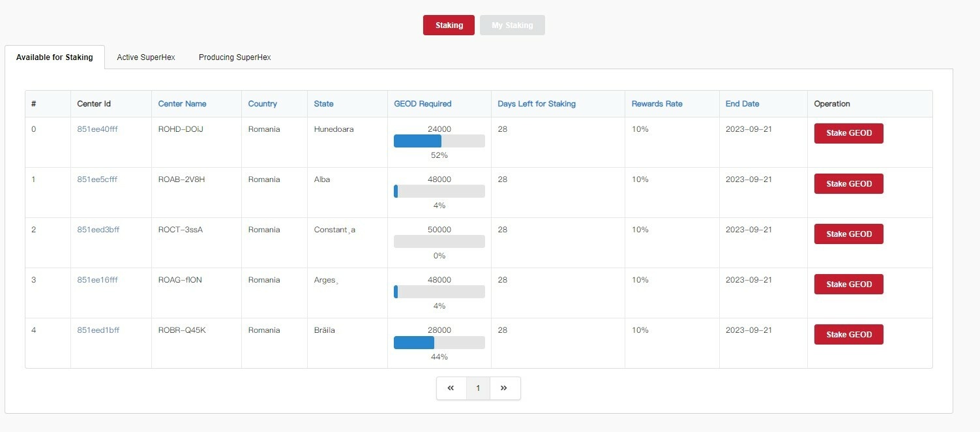Select page number 1 in pagination
This screenshot has height=432, width=980.
tap(478, 388)
